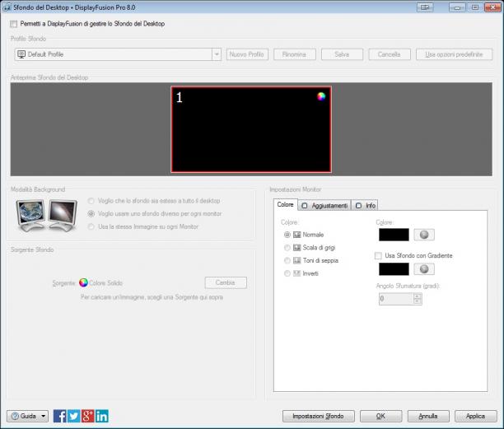Viewport: 504px width, 429px height.
Task: Open the Google Plus icon link
Action: [x=88, y=416]
